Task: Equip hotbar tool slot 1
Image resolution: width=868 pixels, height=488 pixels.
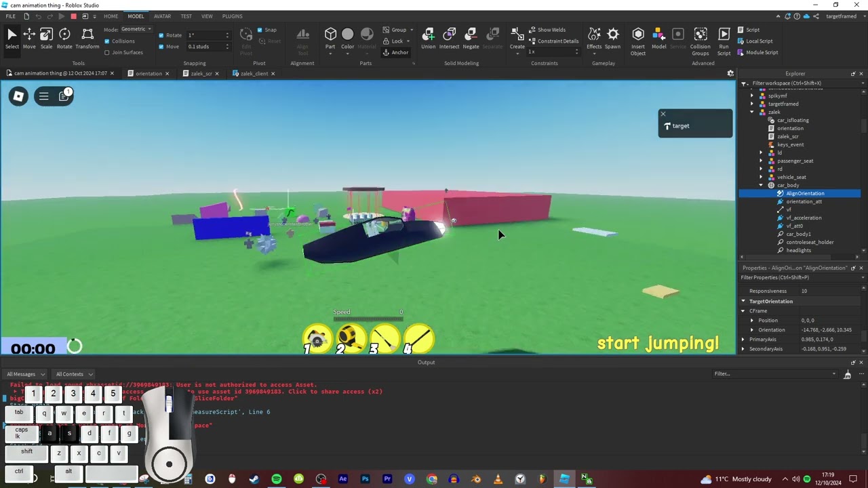Action: [317, 339]
